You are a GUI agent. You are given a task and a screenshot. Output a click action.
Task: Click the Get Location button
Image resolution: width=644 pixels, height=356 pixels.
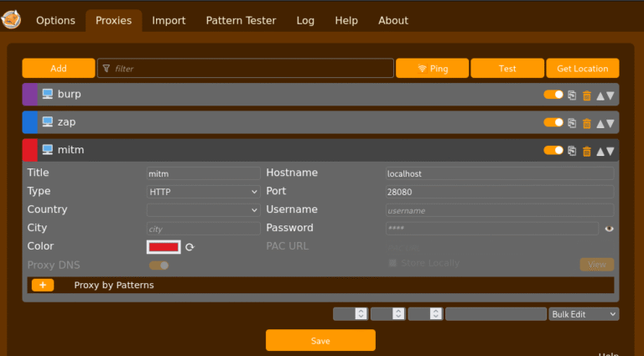click(583, 68)
